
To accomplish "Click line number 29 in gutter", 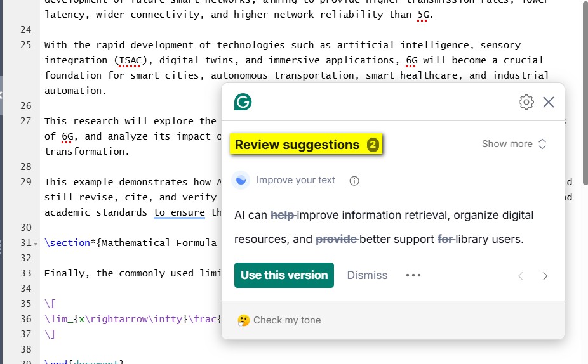I will [x=26, y=182].
